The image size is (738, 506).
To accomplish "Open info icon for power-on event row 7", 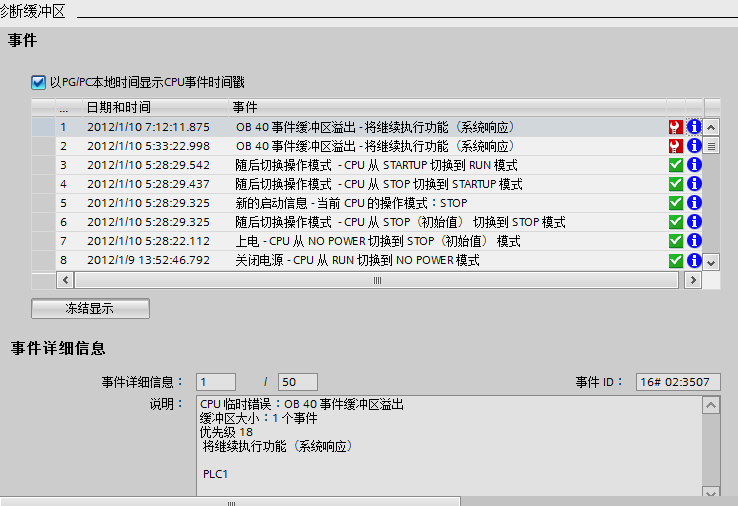I will [694, 241].
